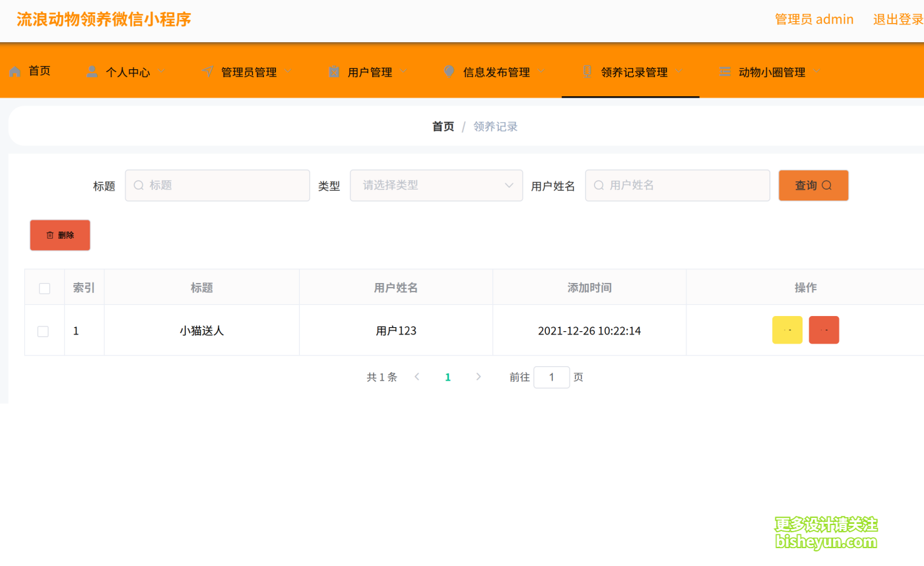924x566 pixels.
Task: Click the person icon beside 个人中心
Action: [91, 71]
